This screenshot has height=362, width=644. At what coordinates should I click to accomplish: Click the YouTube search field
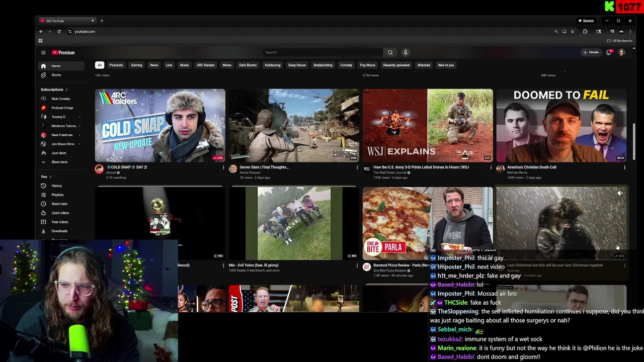(323, 52)
